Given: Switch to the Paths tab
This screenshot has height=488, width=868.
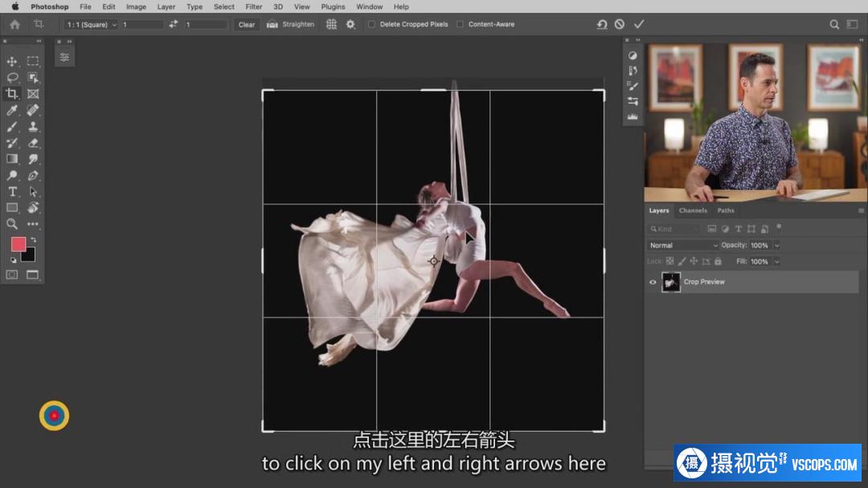Looking at the screenshot, I should click(726, 211).
